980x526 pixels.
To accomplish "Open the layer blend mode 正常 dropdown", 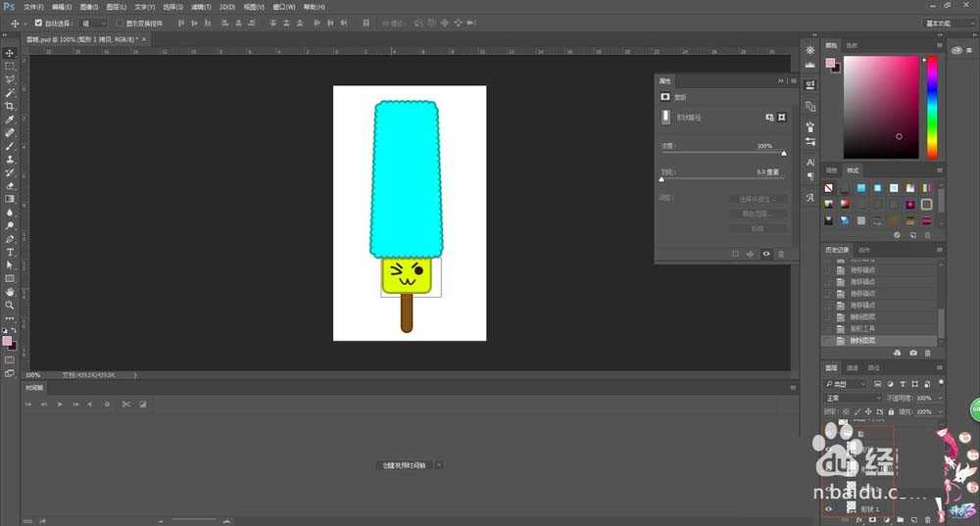I will click(853, 399).
